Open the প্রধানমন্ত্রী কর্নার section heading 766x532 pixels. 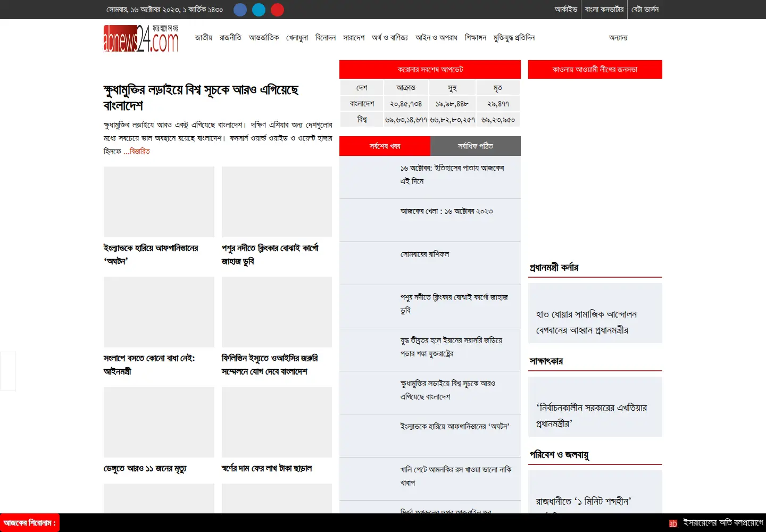[554, 268]
